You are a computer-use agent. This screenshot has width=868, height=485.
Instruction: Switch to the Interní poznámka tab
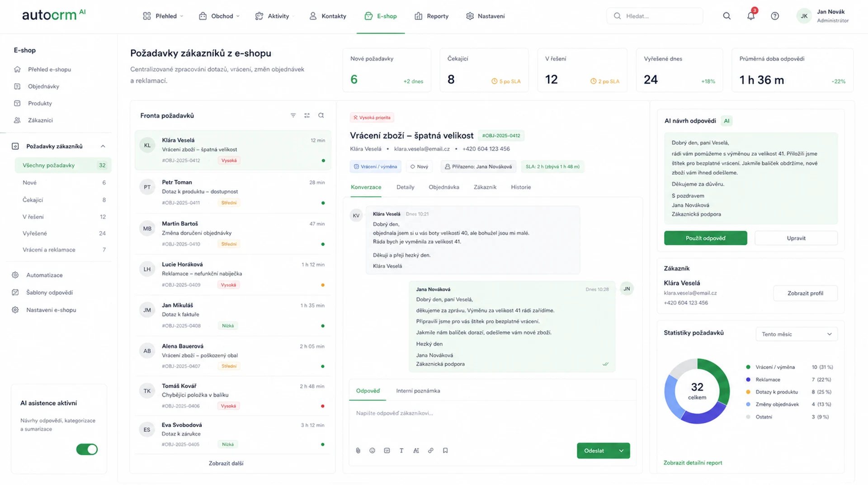(x=418, y=391)
